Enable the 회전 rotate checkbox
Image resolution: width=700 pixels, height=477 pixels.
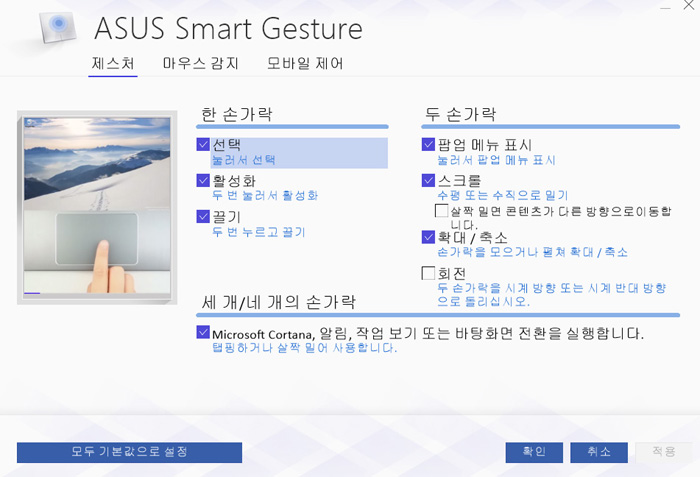coord(428,273)
